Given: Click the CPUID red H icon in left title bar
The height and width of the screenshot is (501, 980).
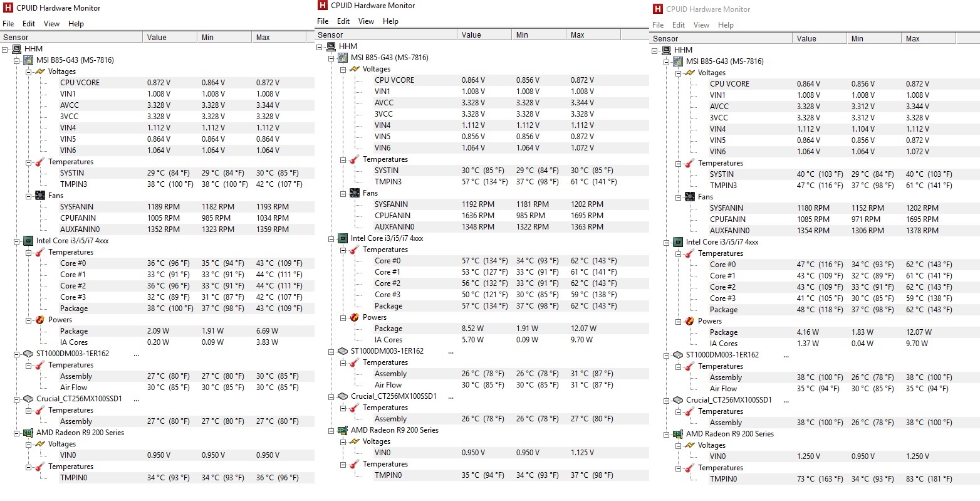Looking at the screenshot, I should tap(8, 8).
